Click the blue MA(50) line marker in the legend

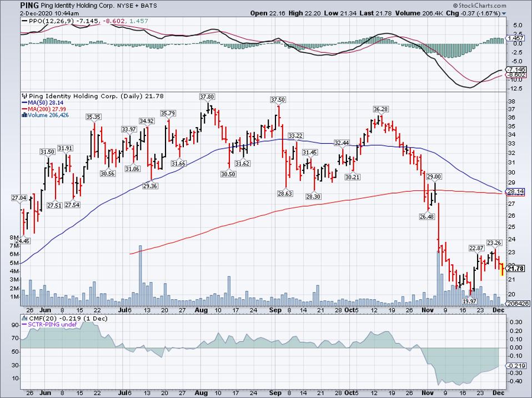tap(24, 103)
